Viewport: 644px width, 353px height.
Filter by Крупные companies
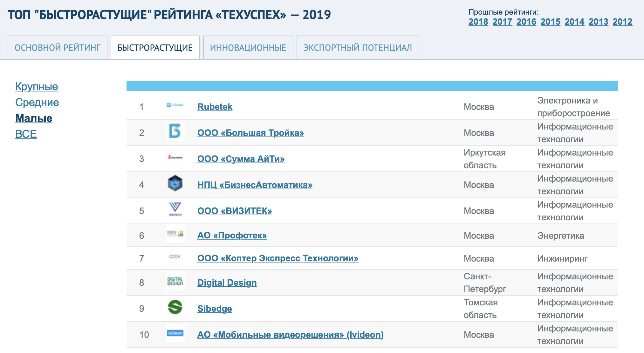click(x=37, y=86)
